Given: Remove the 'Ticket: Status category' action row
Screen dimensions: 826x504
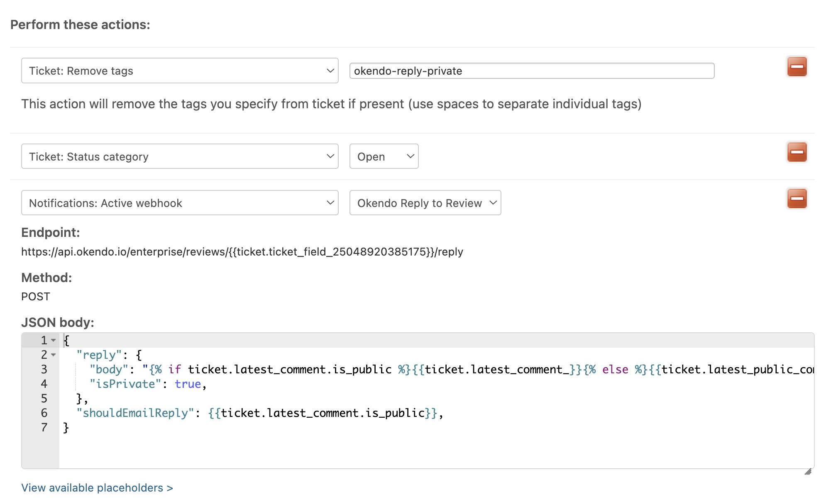Looking at the screenshot, I should point(797,152).
